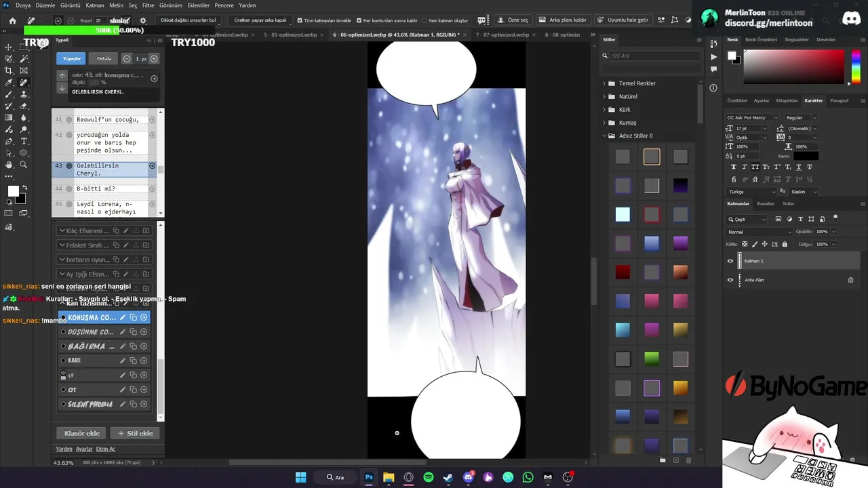
Task: Select the Crop tool
Action: click(9, 70)
